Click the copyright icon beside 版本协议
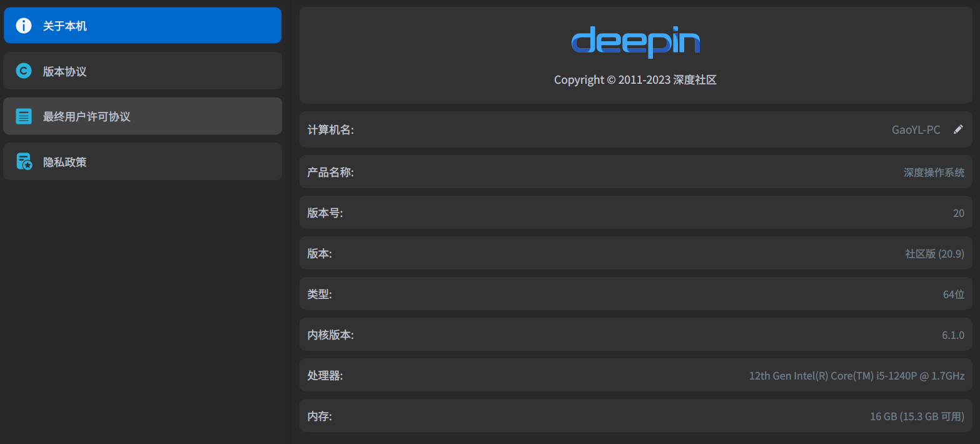 (x=24, y=71)
